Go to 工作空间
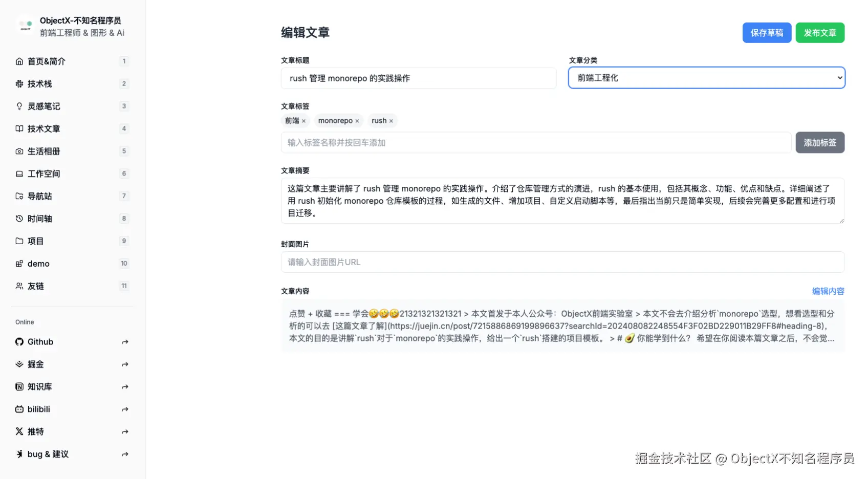868x479 pixels. [72, 174]
